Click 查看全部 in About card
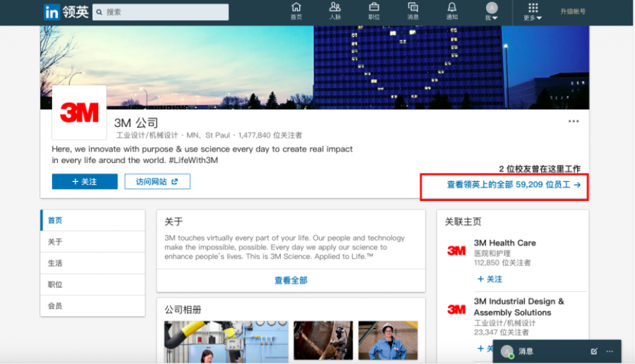 point(291,280)
